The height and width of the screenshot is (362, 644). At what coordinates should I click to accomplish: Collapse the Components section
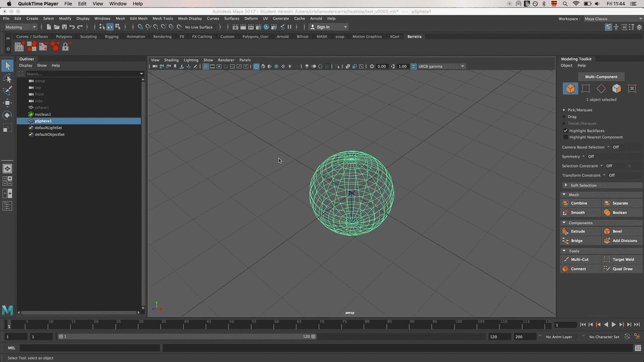(x=601, y=223)
